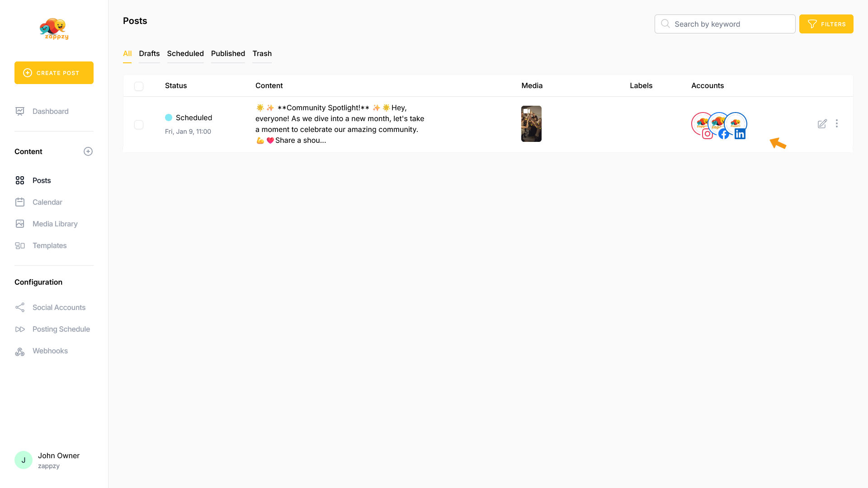Open Webhooks from the sidebar

tap(50, 351)
